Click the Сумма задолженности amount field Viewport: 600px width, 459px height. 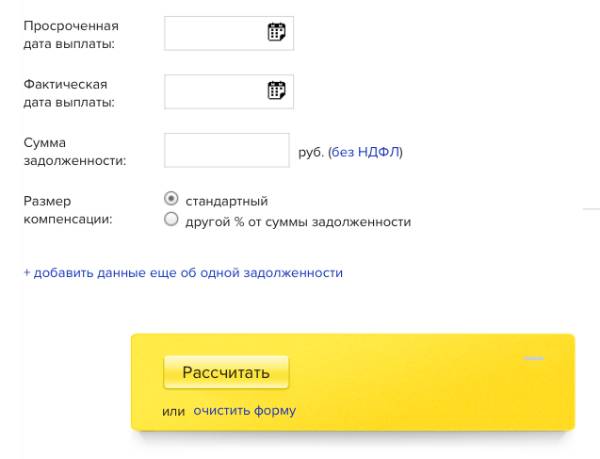tap(226, 151)
